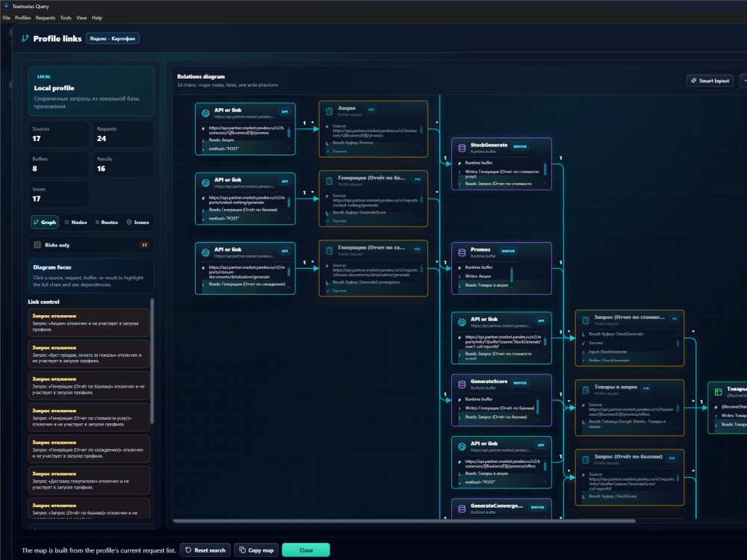The height and width of the screenshot is (560, 747).
Task: Click the BUFFER badge on Promos node
Action: tap(508, 251)
